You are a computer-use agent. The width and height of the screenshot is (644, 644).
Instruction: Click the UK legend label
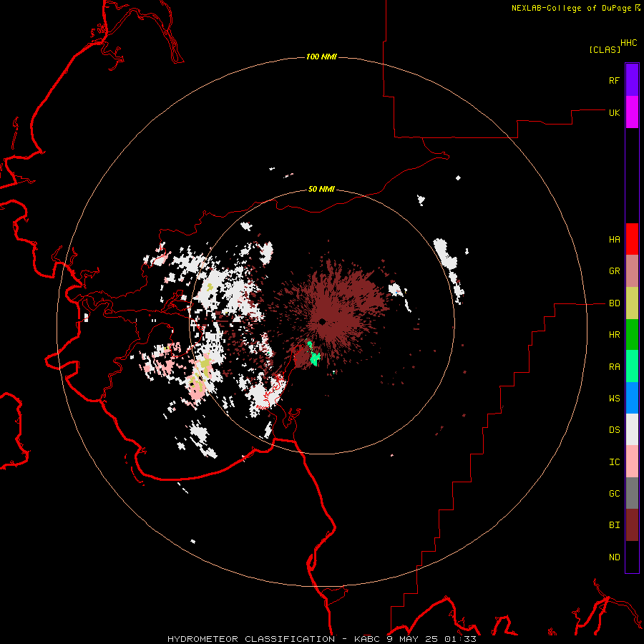(614, 113)
